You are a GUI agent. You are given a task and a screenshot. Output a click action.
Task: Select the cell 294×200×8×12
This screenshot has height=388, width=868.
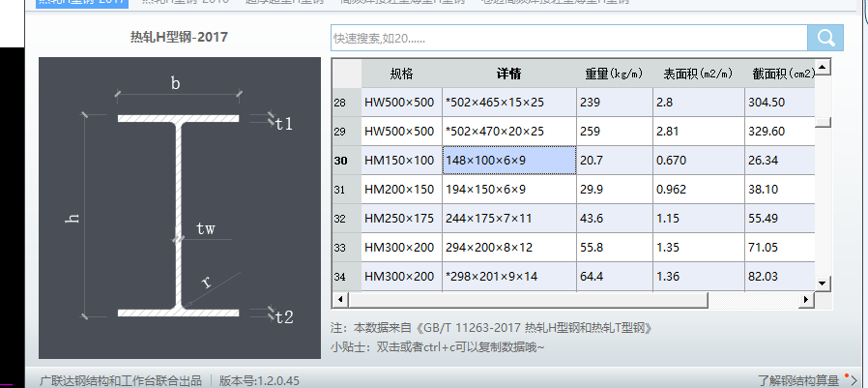click(509, 247)
